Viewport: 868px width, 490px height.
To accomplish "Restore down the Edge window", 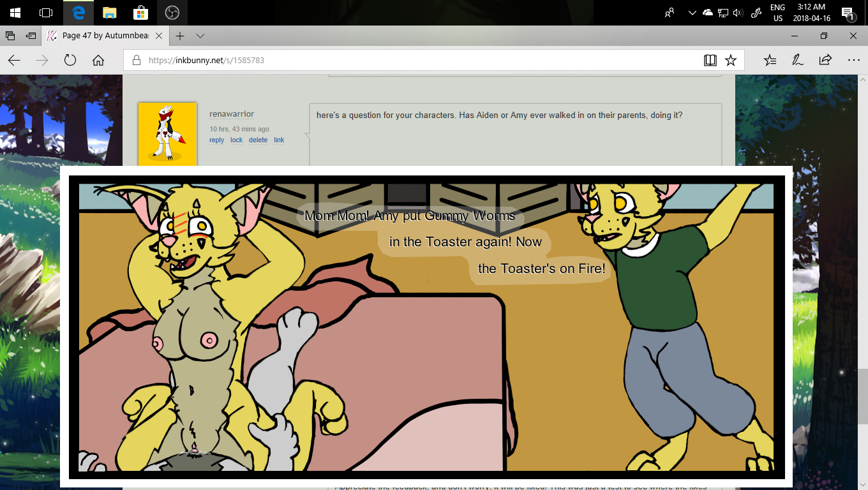I will pos(824,36).
